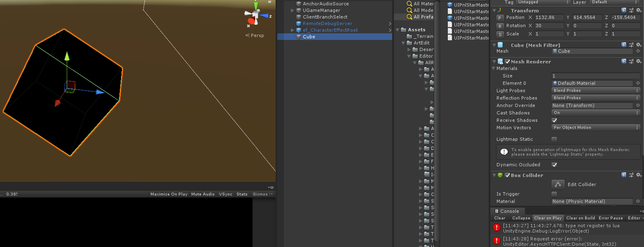Click the Box Collider component icon
This screenshot has width=644, height=247.
pyautogui.click(x=500, y=175)
